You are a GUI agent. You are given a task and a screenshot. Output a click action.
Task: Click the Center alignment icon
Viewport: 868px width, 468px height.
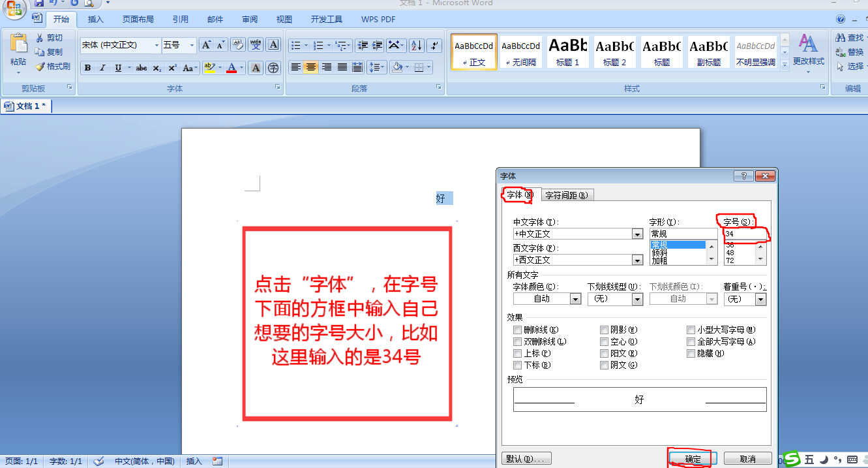(311, 67)
